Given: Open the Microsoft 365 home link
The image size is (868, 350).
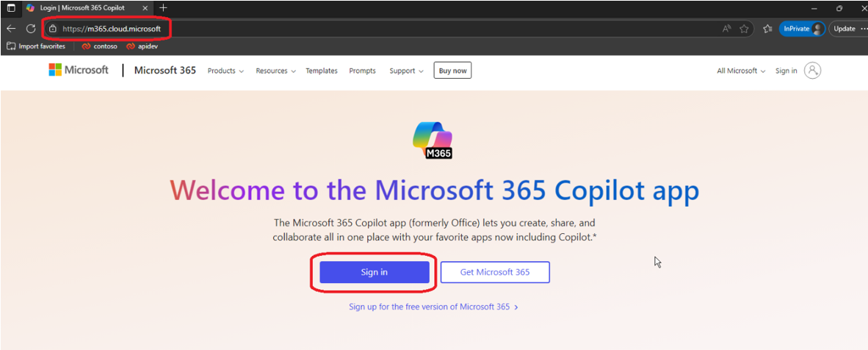Looking at the screenshot, I should [165, 71].
